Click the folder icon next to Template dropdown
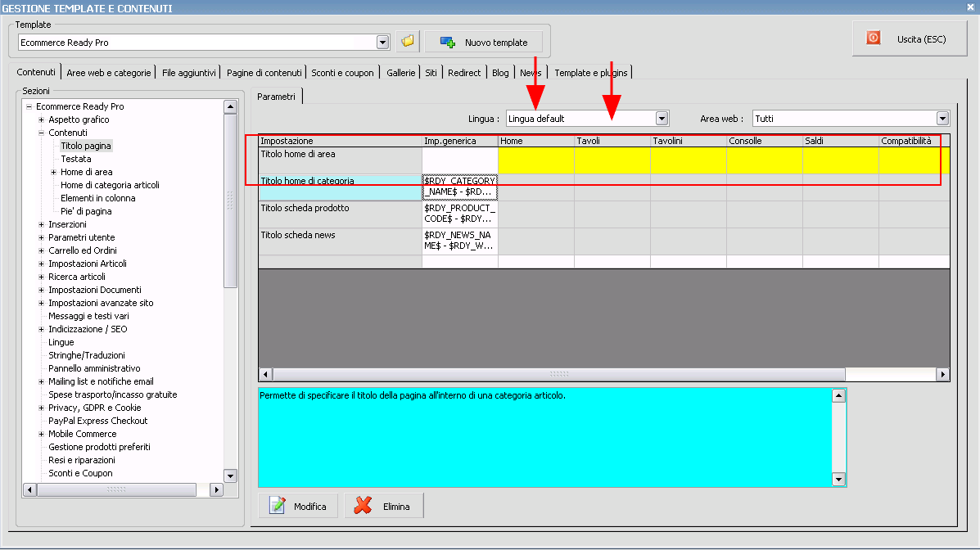Image resolution: width=980 pixels, height=550 pixels. [407, 42]
